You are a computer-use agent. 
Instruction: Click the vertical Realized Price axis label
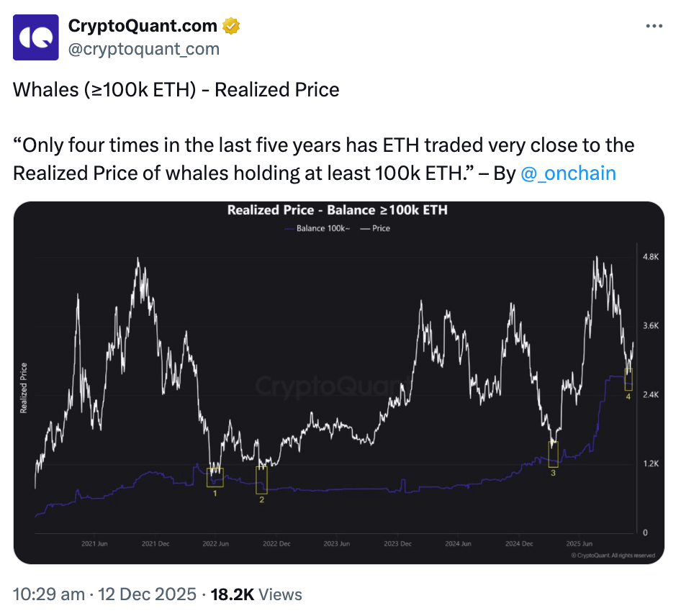click(x=24, y=387)
